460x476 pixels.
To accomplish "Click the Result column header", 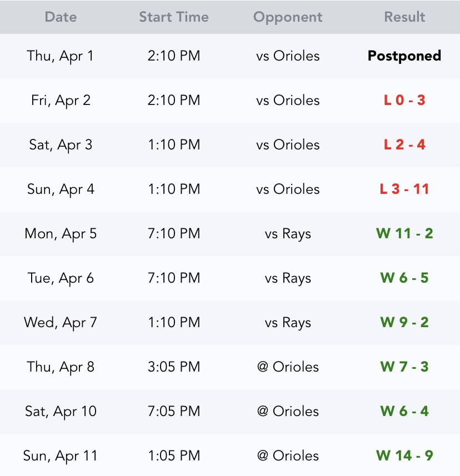I will coord(404,17).
